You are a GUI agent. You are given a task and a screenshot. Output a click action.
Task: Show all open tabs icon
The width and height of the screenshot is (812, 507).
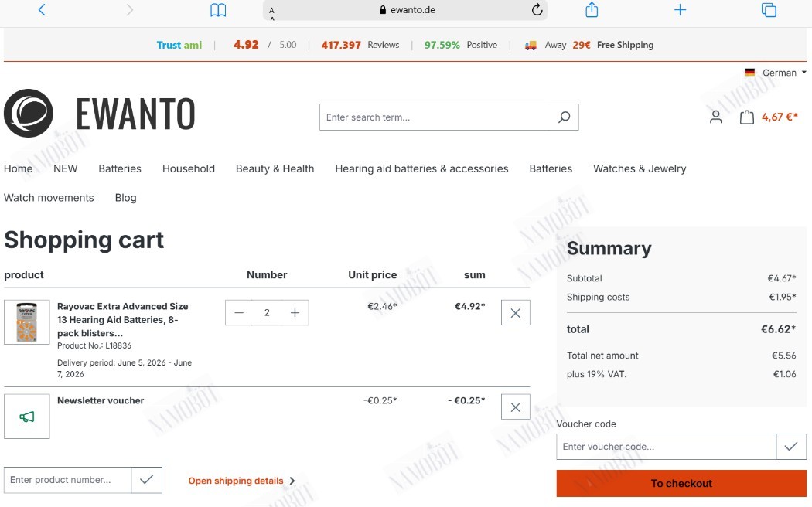[769, 10]
